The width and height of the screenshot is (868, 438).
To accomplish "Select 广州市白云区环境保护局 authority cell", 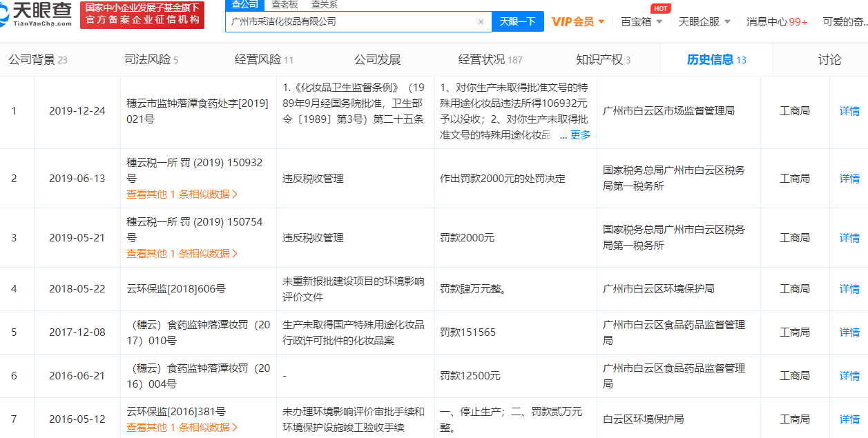I will (659, 289).
